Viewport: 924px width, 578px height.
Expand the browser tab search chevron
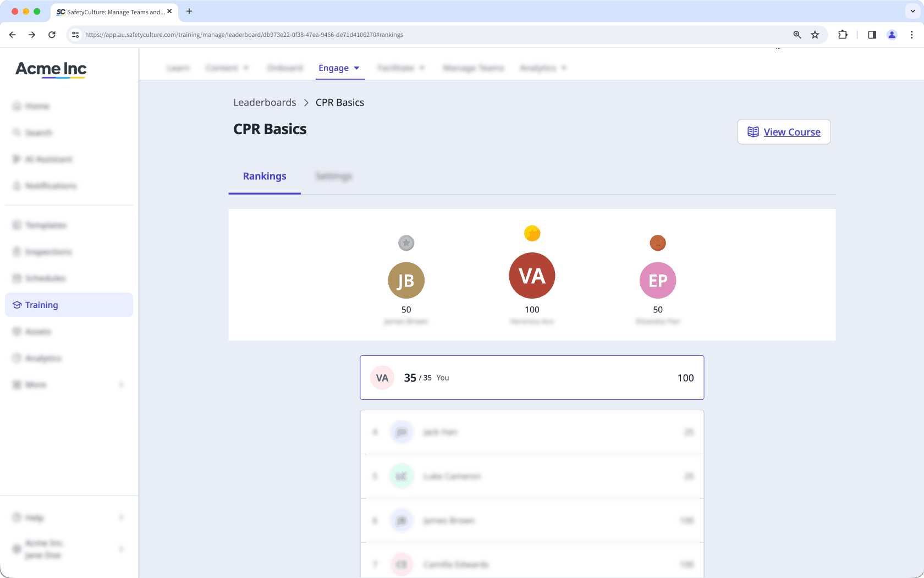coord(912,11)
